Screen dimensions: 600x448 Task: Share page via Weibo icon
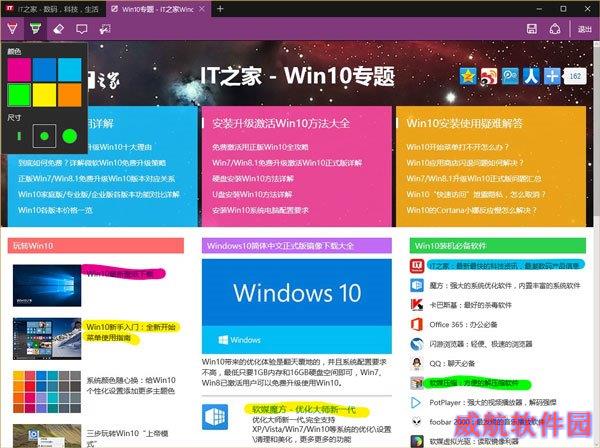489,76
